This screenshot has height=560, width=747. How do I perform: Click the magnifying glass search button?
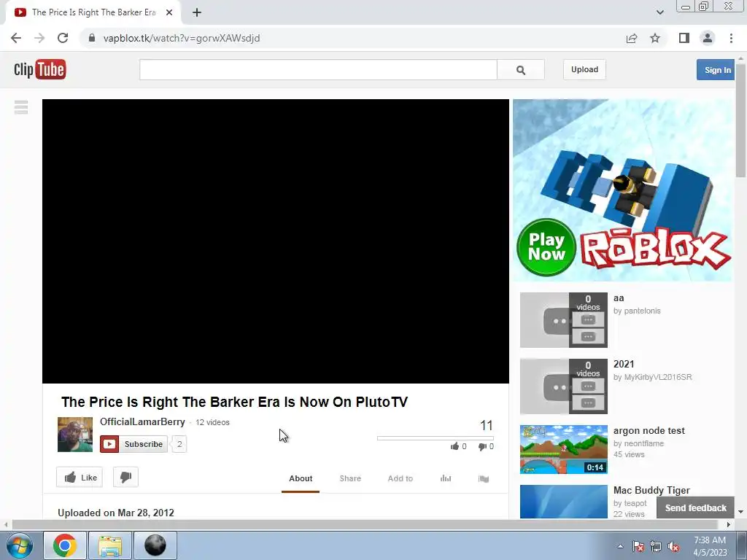(x=521, y=70)
